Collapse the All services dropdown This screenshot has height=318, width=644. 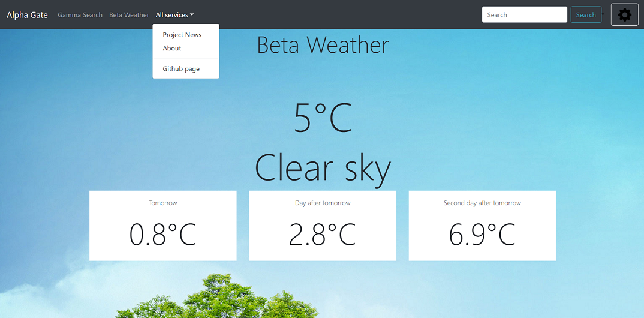click(174, 15)
